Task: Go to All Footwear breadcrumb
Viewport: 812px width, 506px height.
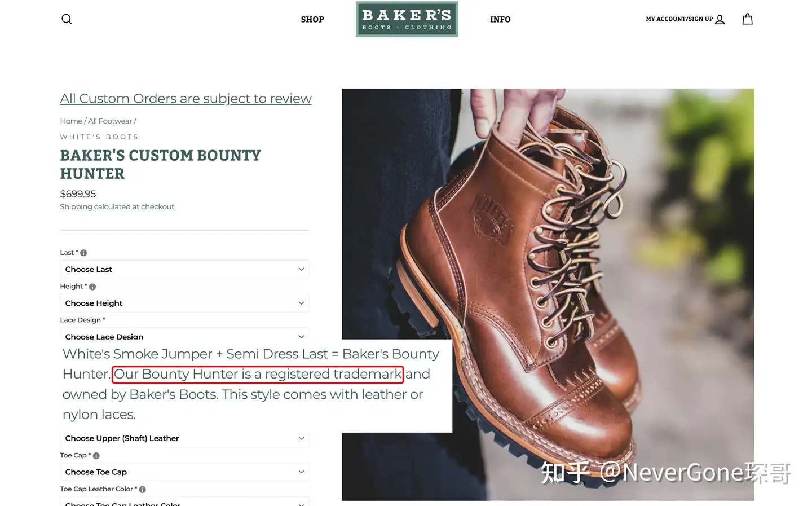Action: (110, 121)
